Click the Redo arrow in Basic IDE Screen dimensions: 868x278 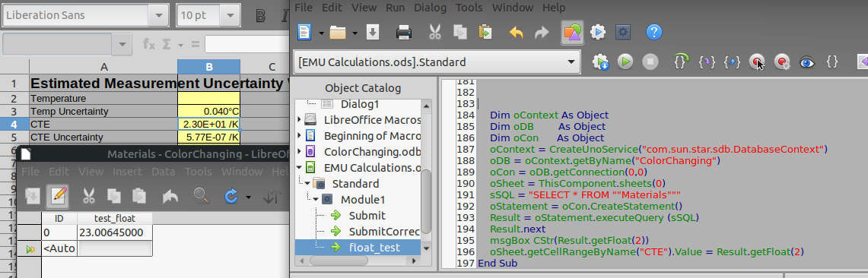[x=542, y=33]
